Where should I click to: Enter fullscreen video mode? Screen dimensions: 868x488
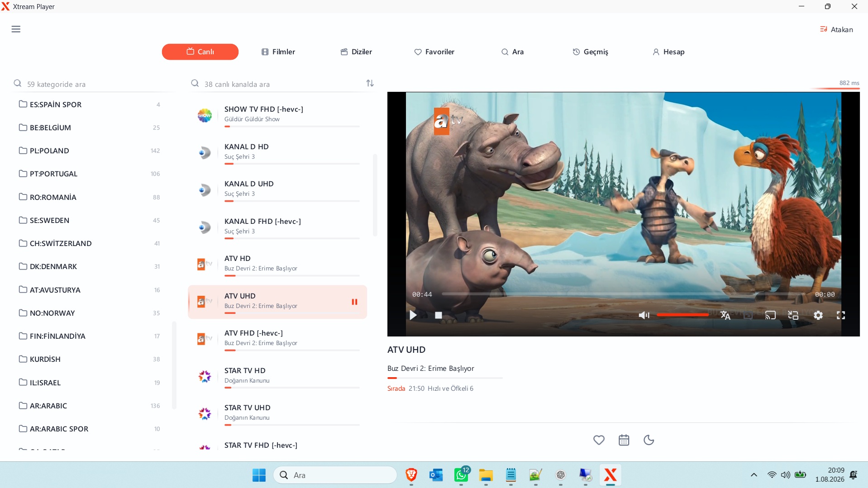(x=841, y=315)
